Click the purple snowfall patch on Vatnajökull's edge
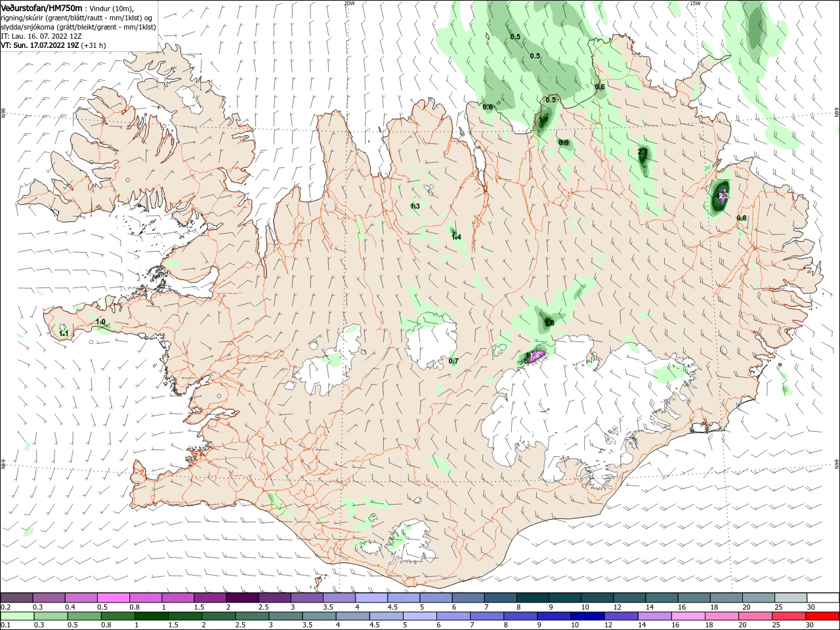840x630 pixels. (x=536, y=356)
